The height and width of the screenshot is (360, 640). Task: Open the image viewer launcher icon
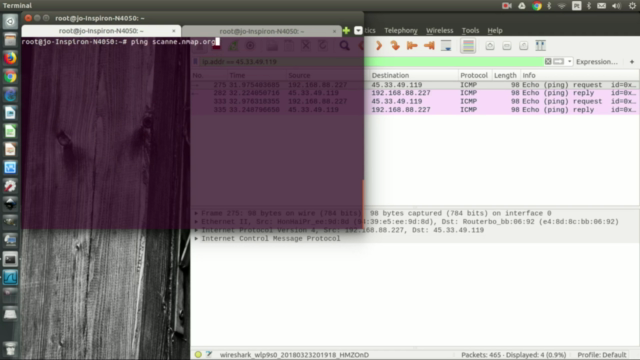(x=10, y=167)
